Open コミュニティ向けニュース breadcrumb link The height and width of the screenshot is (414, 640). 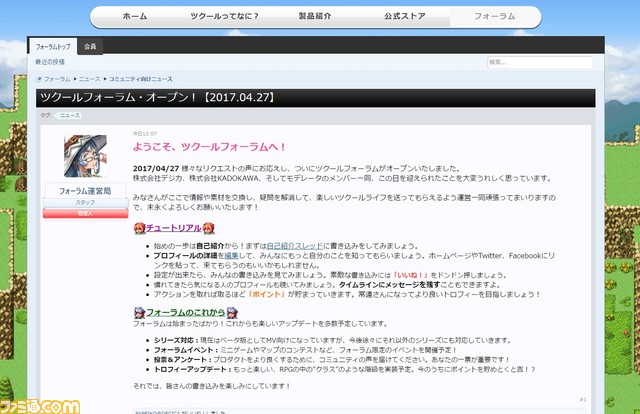[141, 78]
